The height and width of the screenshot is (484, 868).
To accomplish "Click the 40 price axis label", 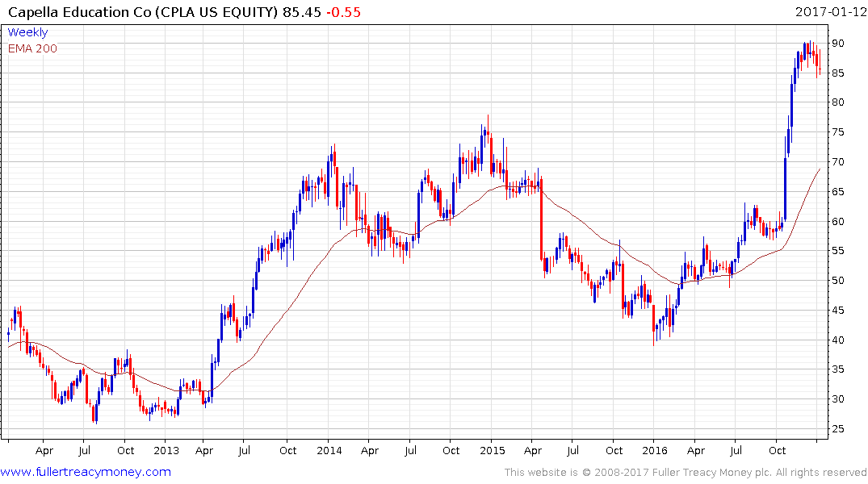I will 837,340.
